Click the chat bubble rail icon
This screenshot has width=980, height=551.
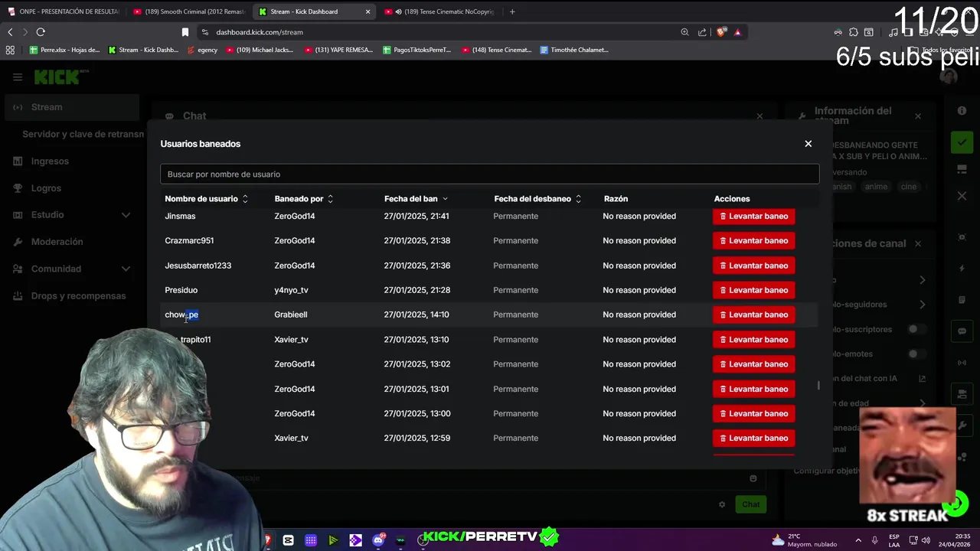pos(962,332)
